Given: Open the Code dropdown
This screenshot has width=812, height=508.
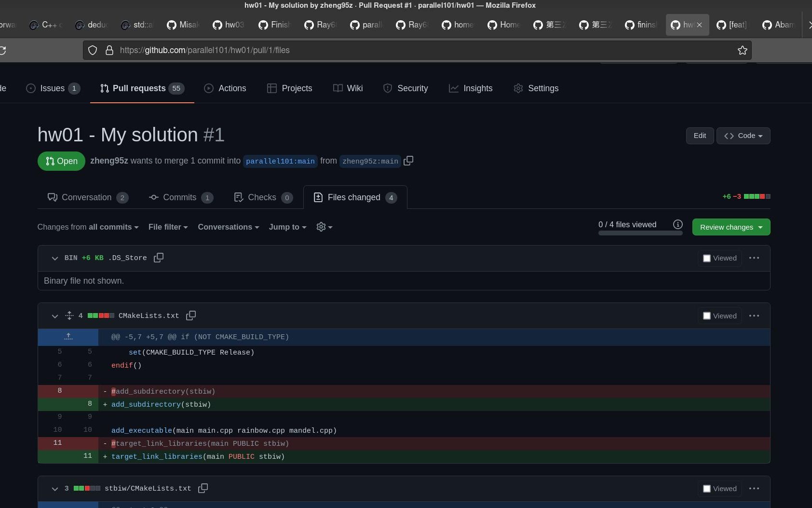Looking at the screenshot, I should (743, 136).
